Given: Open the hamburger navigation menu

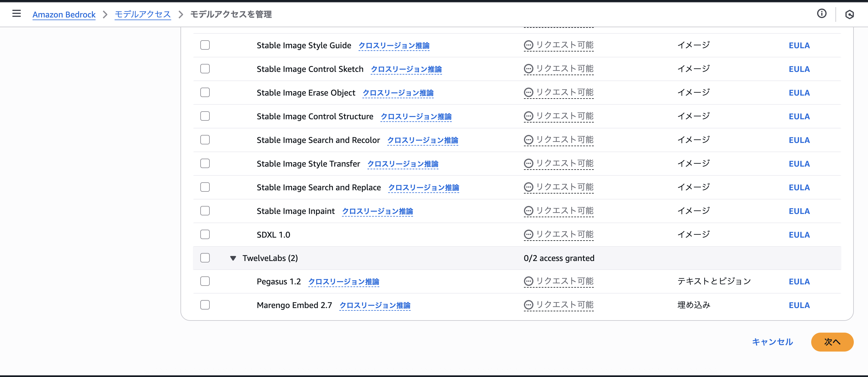Looking at the screenshot, I should pos(17,14).
